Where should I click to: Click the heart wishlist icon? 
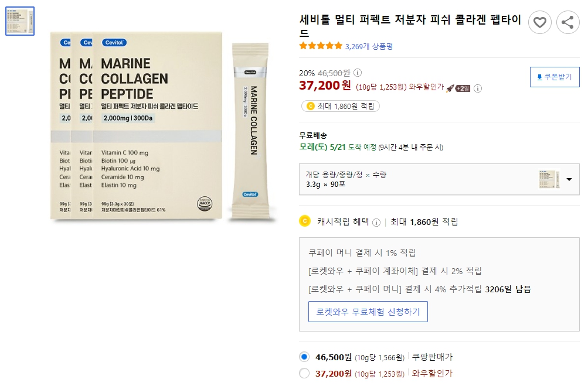tap(539, 22)
